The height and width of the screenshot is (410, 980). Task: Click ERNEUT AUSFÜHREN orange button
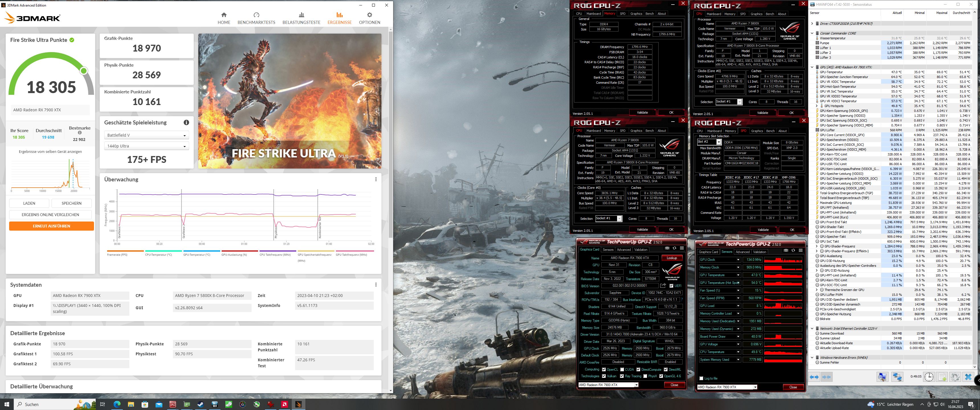tap(51, 226)
